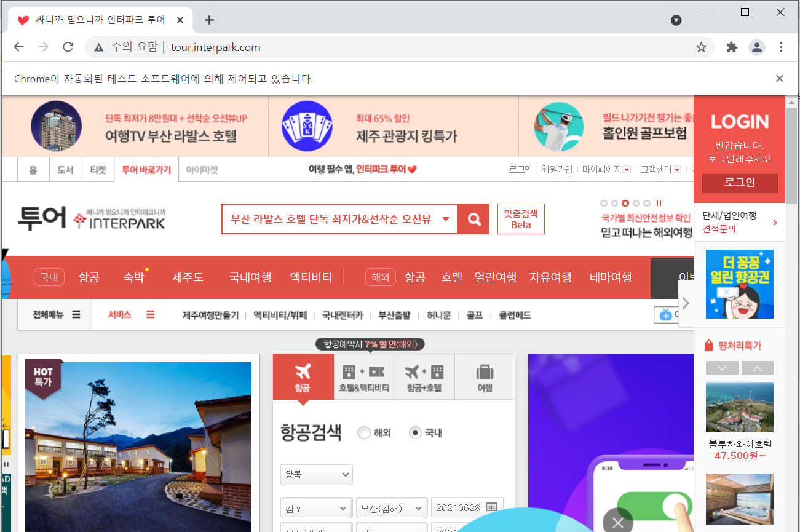Image resolution: width=800 pixels, height=532 pixels.
Task: Open a new browser tab
Action: point(209,20)
